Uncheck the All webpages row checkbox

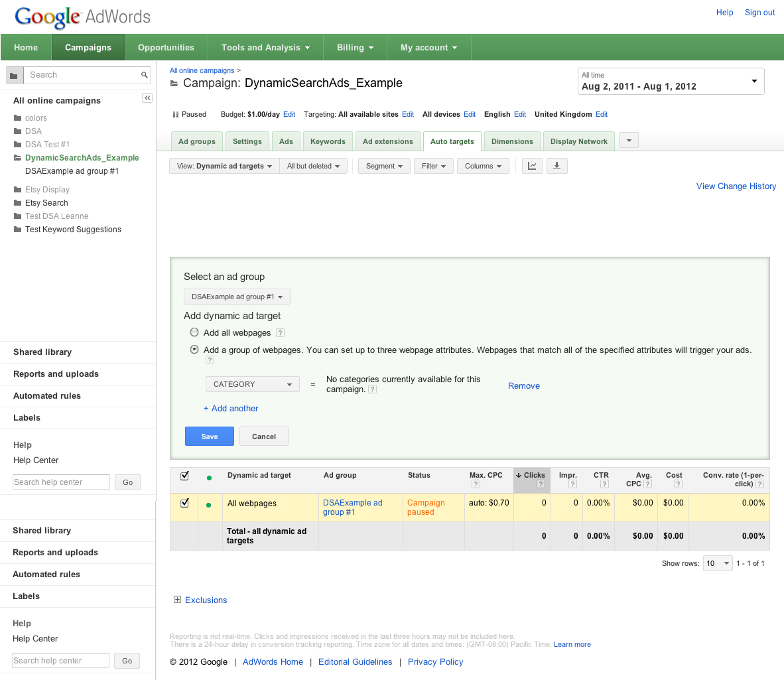click(184, 503)
